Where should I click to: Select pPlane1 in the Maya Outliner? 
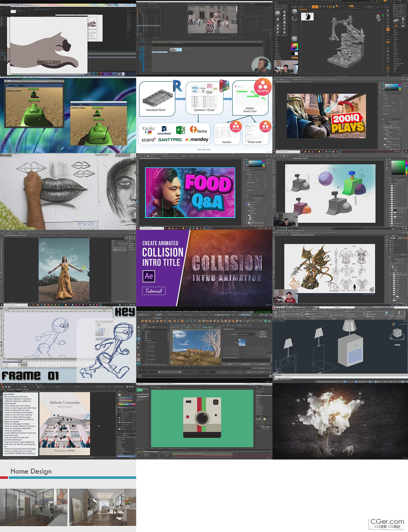coord(149,340)
